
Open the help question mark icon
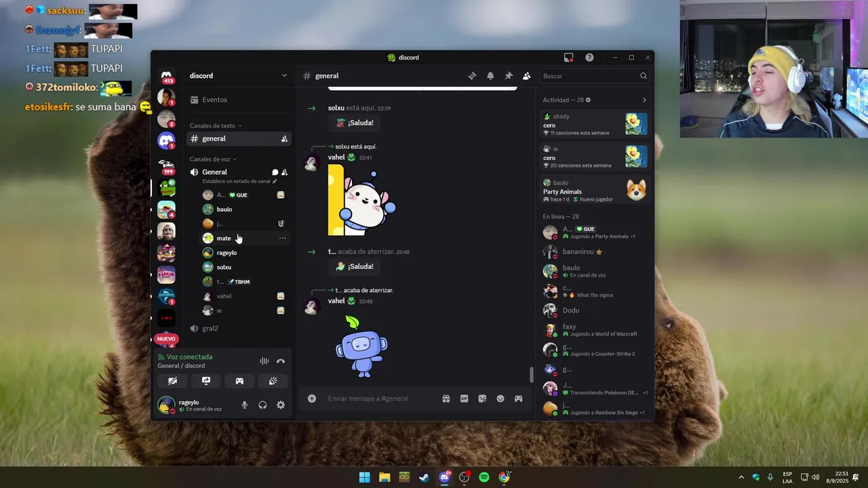pos(589,58)
